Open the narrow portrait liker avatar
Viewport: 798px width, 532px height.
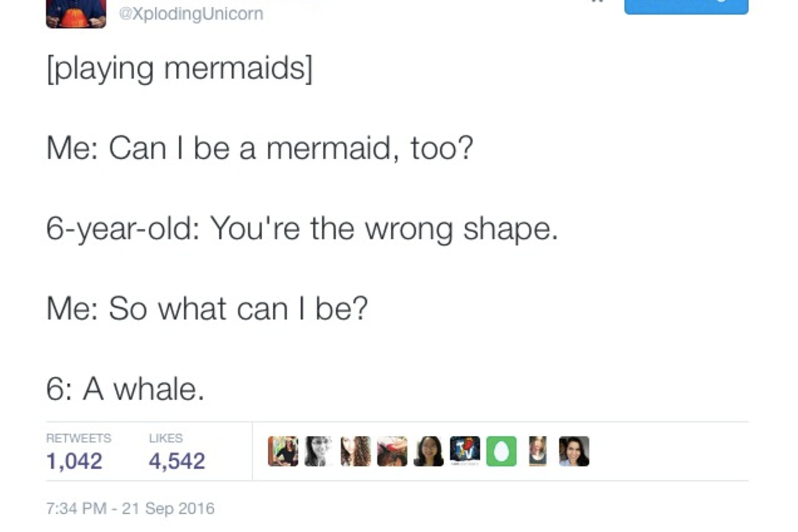pos(538,451)
